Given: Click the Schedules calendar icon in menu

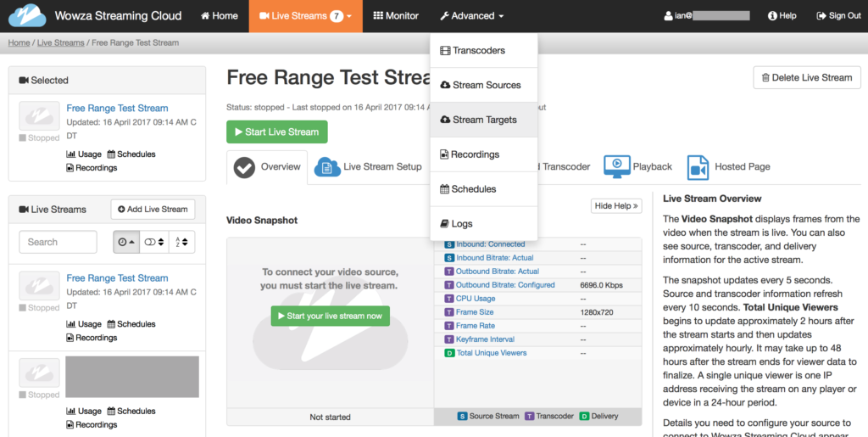Looking at the screenshot, I should [x=444, y=189].
